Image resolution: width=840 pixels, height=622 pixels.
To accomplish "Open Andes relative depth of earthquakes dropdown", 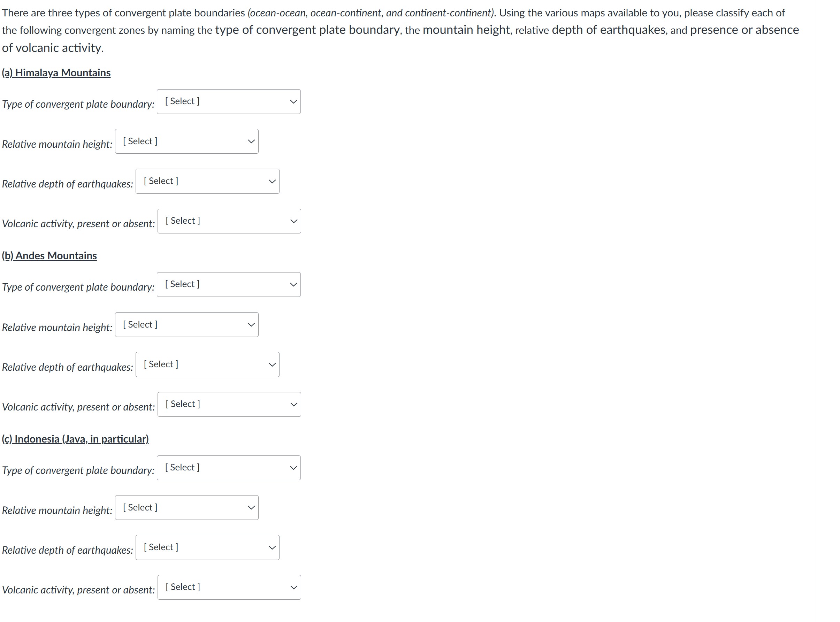I will (207, 364).
